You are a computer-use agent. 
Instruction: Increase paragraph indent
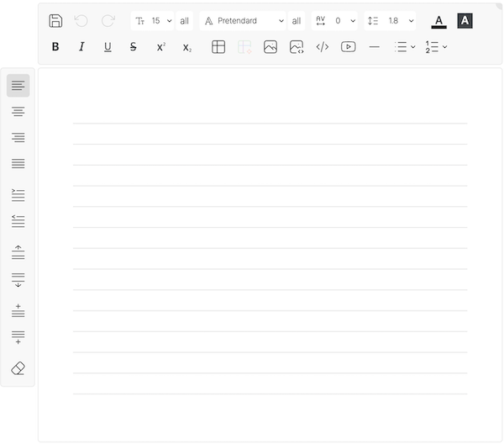pos(18,195)
